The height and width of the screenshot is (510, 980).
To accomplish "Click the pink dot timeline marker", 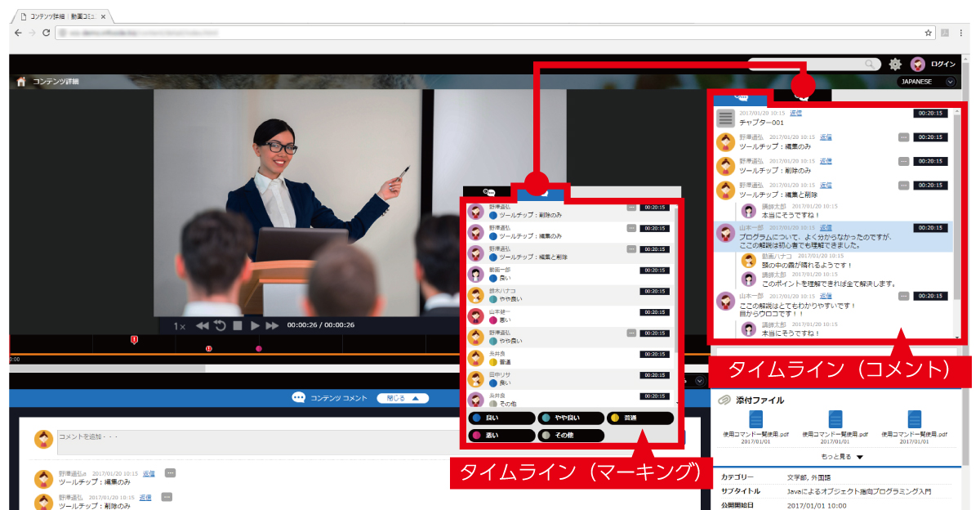I will pos(259,349).
